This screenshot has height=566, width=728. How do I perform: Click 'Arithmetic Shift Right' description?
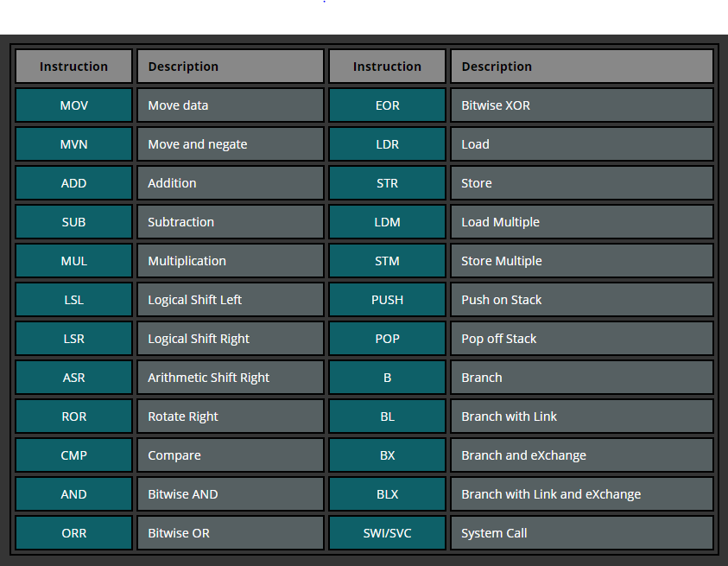pos(231,378)
